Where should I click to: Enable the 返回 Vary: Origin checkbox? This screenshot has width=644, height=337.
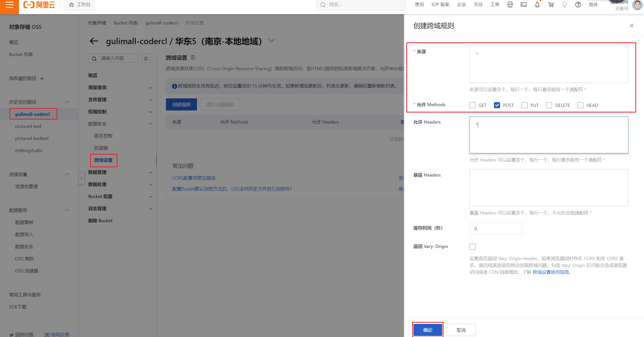pyautogui.click(x=472, y=247)
